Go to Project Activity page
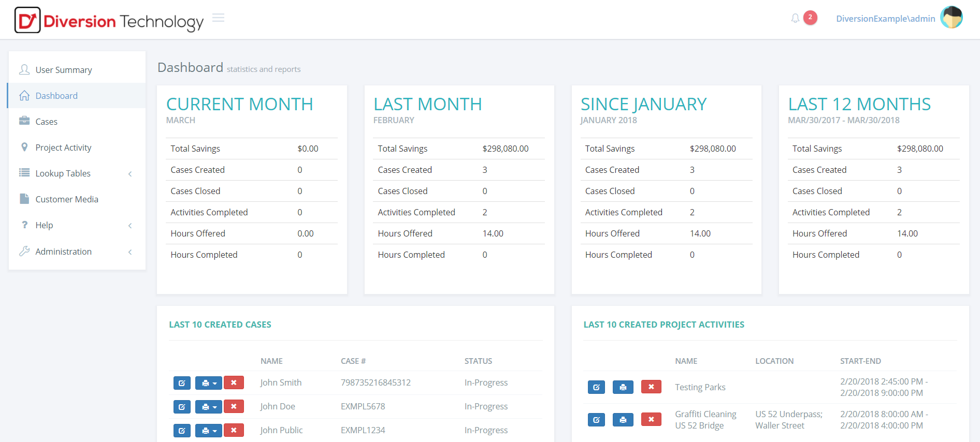The height and width of the screenshot is (442, 980). (x=63, y=148)
